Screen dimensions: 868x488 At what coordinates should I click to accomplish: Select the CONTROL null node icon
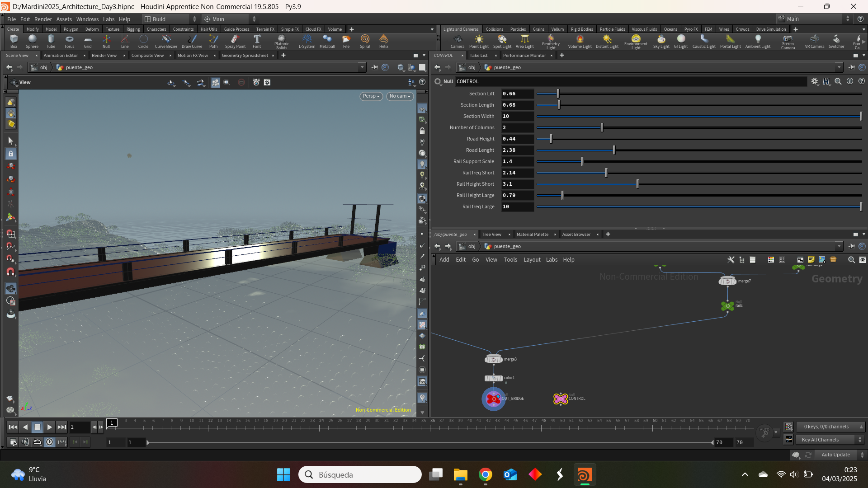click(x=561, y=399)
